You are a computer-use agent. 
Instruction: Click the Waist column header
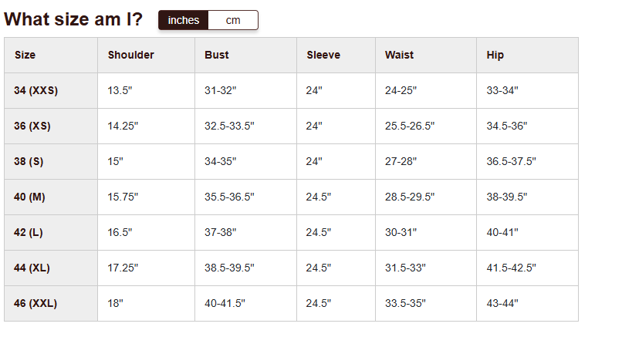pyautogui.click(x=400, y=56)
